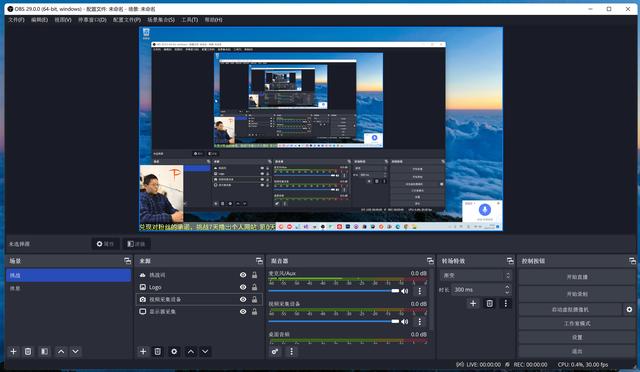Open the 文件(F) file menu
The image size is (640, 372).
click(x=16, y=20)
